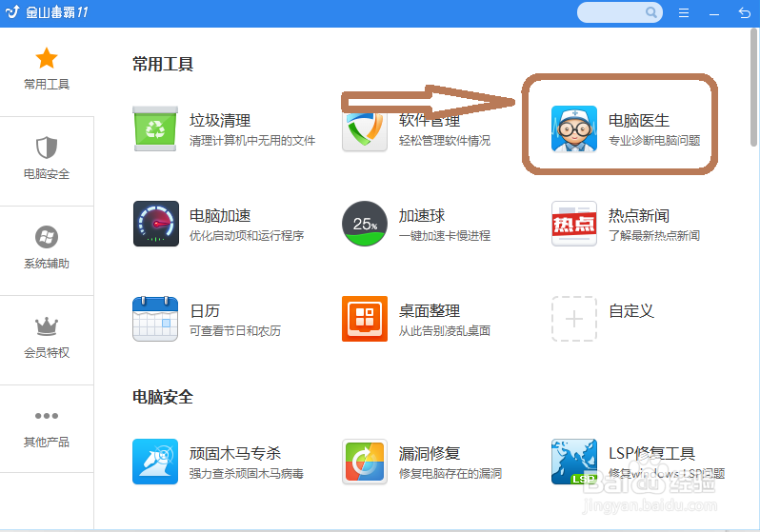This screenshot has width=760, height=532.
Task: Click description 了解最新热点新闻
Action: click(654, 235)
